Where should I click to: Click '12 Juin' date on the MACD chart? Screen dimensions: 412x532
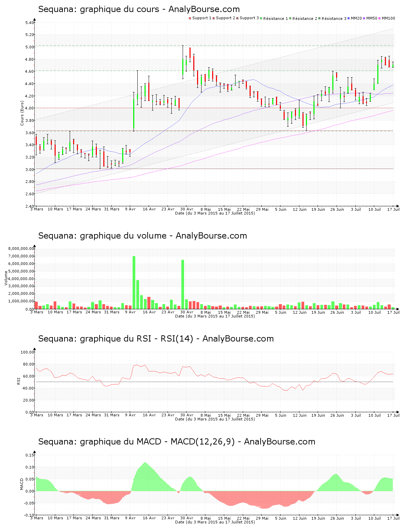pyautogui.click(x=299, y=518)
